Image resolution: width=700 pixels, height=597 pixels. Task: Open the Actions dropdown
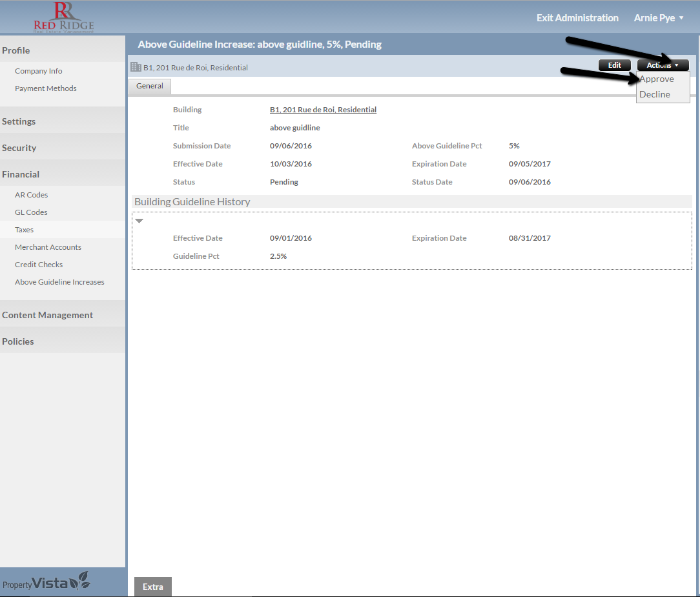click(663, 65)
